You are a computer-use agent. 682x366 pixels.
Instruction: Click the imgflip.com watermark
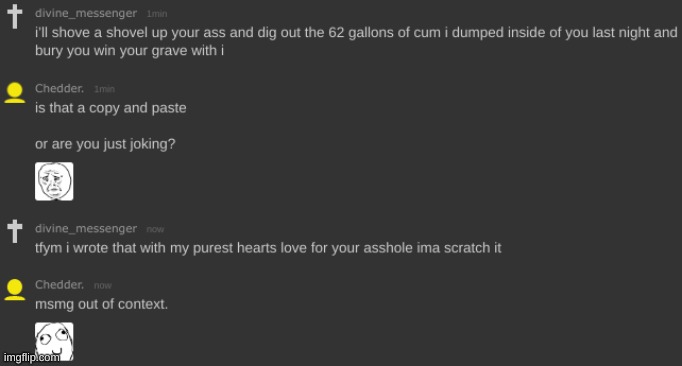pyautogui.click(x=31, y=357)
